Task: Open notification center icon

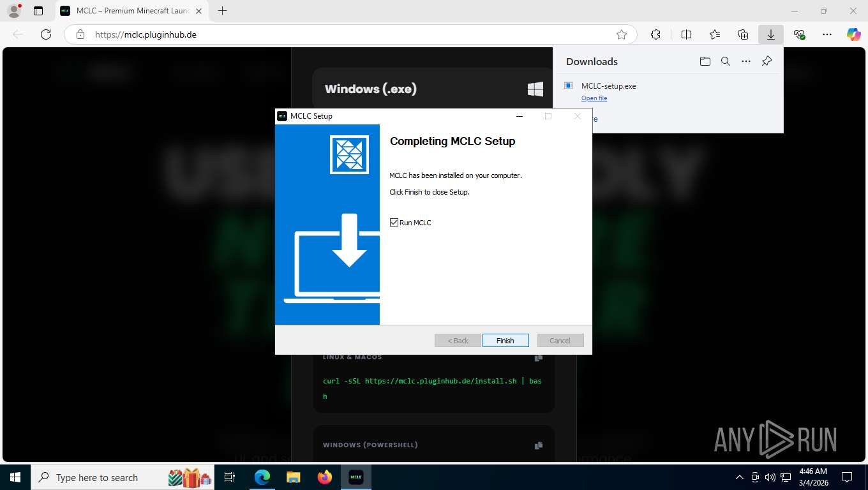Action: tap(847, 477)
